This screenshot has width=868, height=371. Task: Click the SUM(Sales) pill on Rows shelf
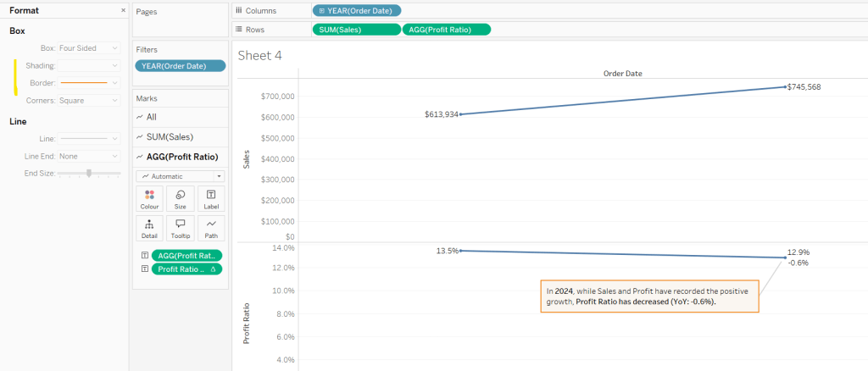pyautogui.click(x=356, y=30)
